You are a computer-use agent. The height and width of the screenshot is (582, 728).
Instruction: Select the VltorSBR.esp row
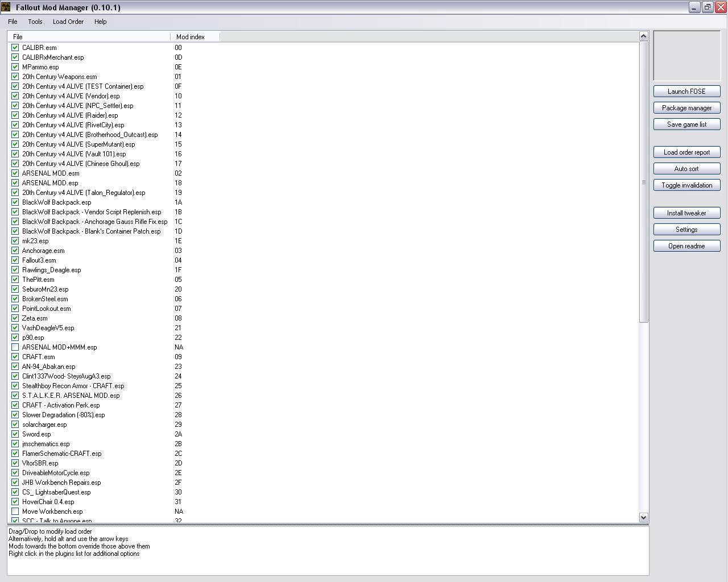pyautogui.click(x=40, y=463)
